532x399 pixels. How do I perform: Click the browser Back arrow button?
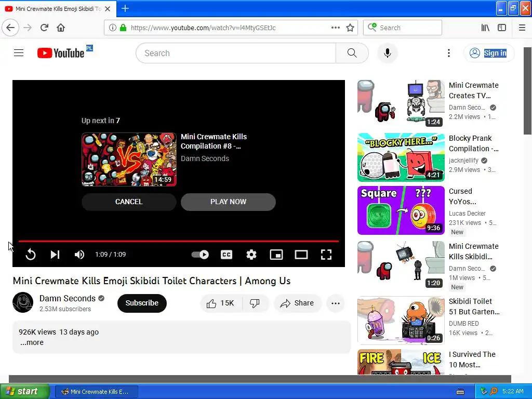click(x=10, y=28)
